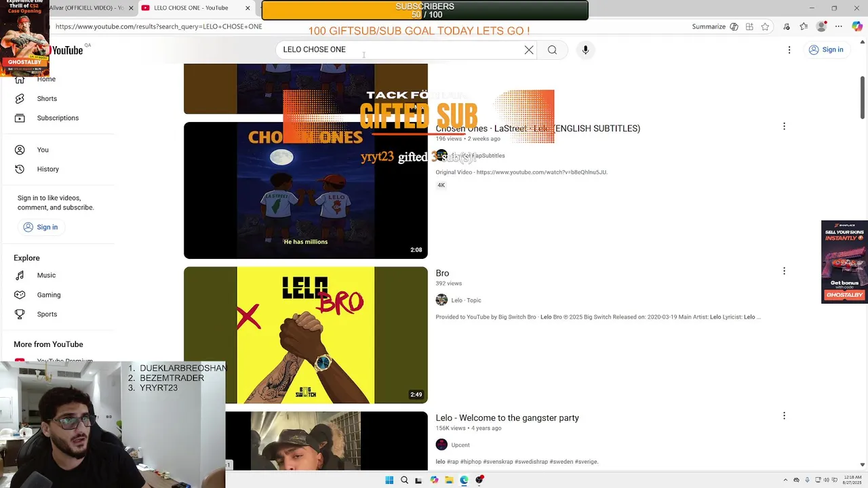
Task: Click the 392 views text
Action: pyautogui.click(x=449, y=283)
